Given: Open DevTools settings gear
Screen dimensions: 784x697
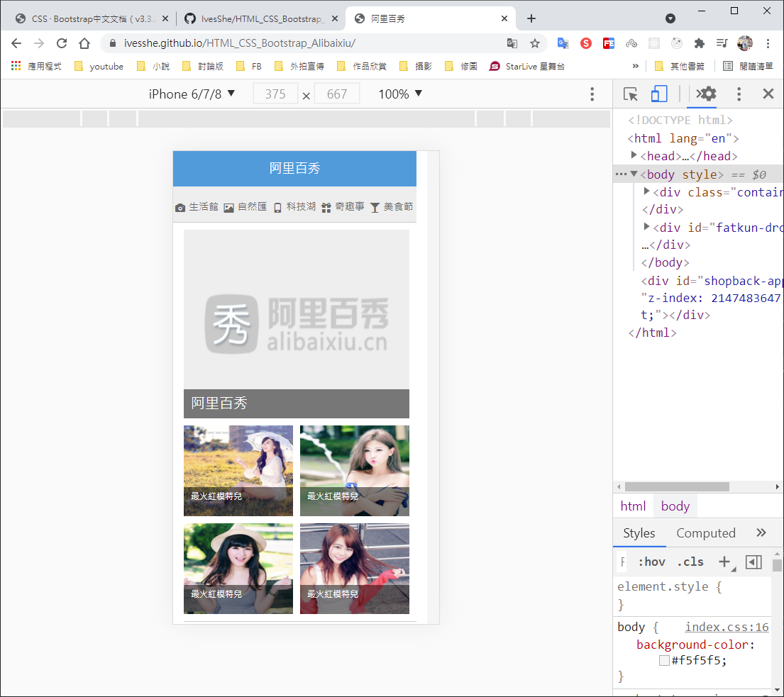Looking at the screenshot, I should click(707, 94).
